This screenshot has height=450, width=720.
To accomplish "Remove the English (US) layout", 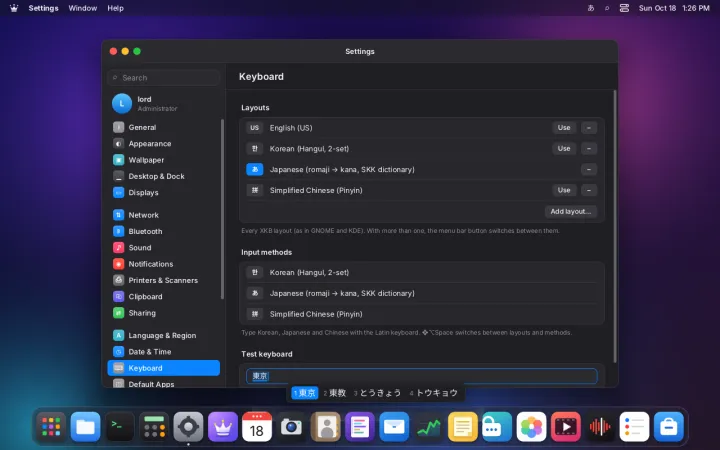I will click(x=589, y=128).
